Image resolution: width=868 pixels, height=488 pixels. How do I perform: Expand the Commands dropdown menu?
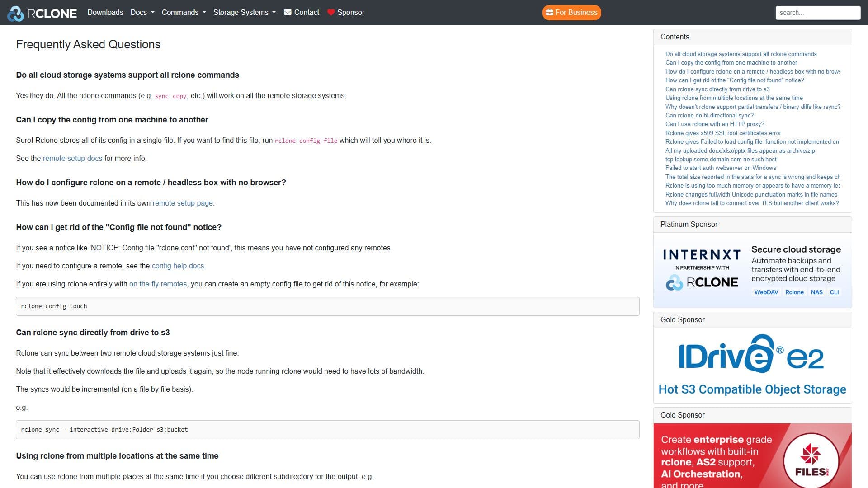[x=184, y=12]
